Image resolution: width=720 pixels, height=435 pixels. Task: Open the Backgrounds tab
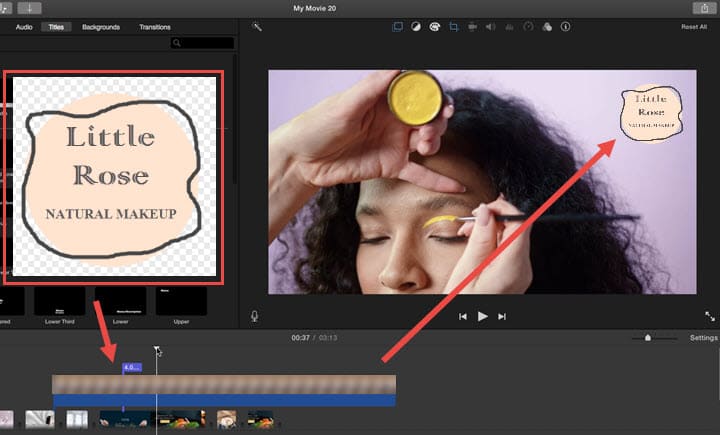tap(101, 27)
